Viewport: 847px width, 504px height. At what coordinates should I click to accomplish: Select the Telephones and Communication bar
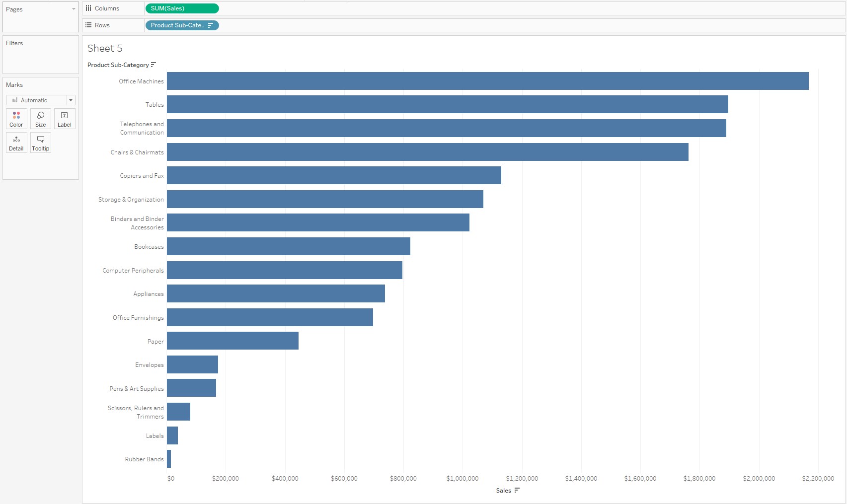pyautogui.click(x=447, y=128)
